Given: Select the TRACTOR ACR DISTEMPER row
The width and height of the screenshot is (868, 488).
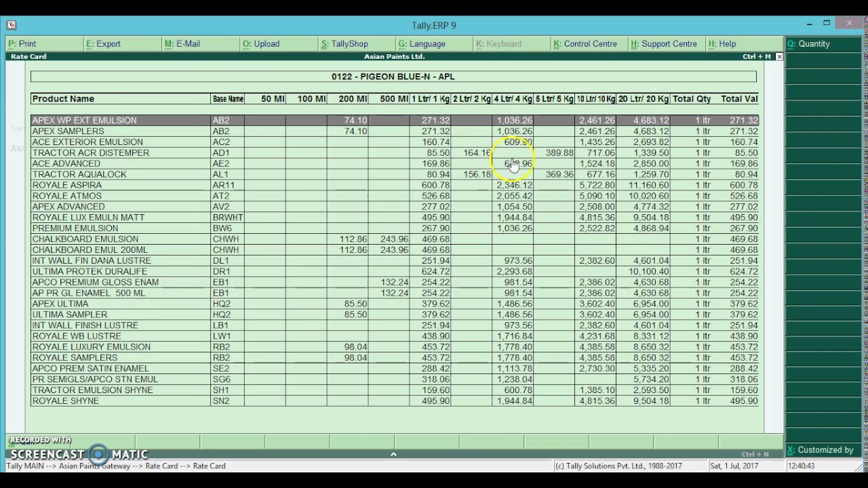Looking at the screenshot, I should click(395, 152).
